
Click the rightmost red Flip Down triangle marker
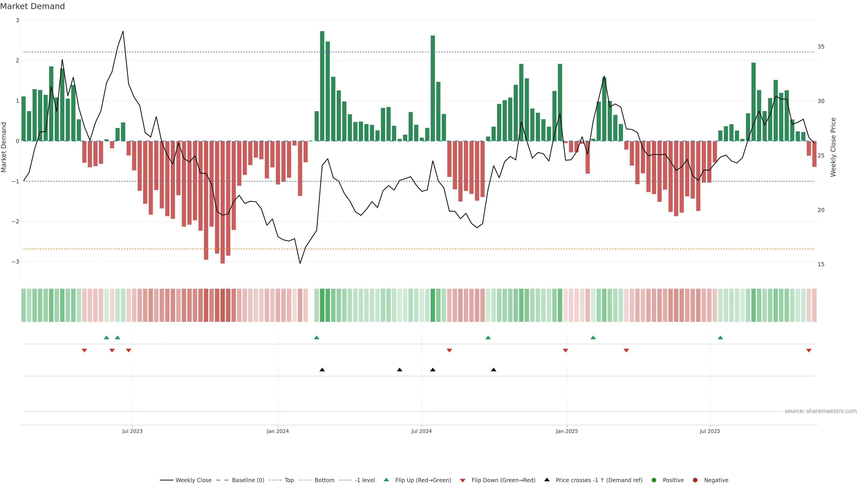coord(809,351)
